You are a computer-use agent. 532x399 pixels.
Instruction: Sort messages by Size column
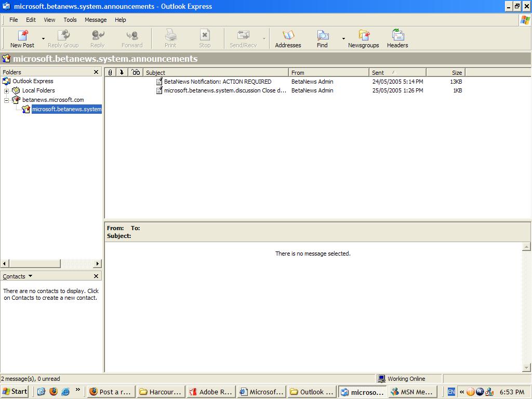coord(446,73)
